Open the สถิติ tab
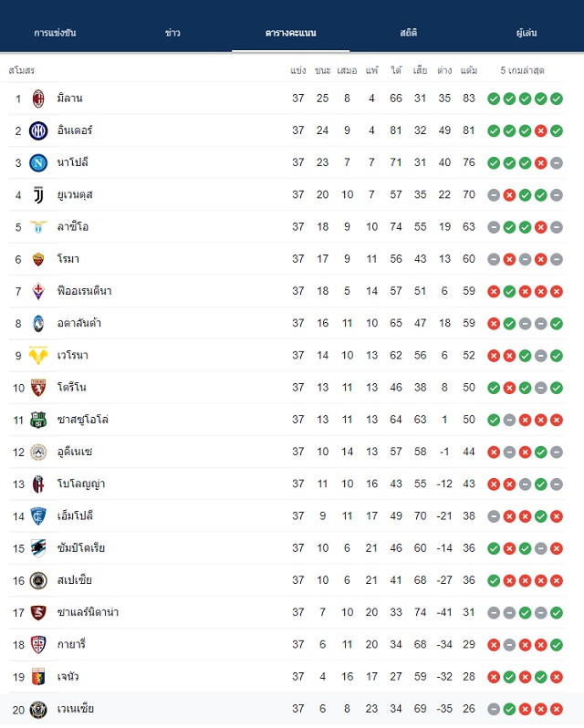584x728 pixels. tap(409, 33)
